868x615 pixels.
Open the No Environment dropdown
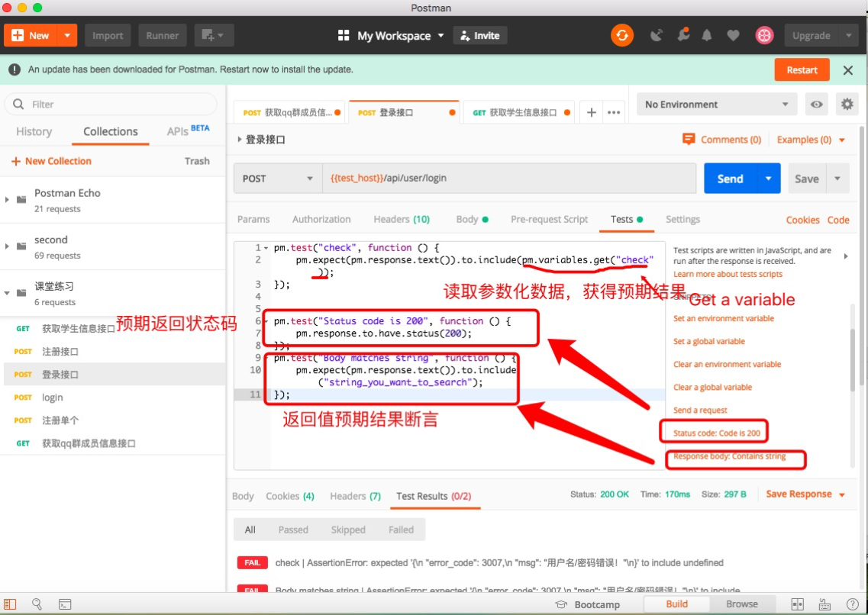[x=717, y=104]
